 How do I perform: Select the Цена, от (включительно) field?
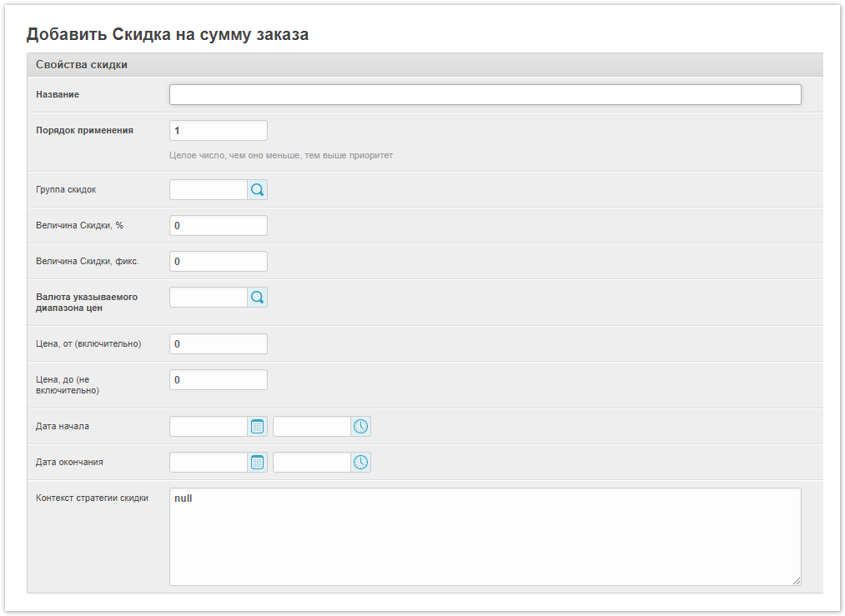[218, 344]
